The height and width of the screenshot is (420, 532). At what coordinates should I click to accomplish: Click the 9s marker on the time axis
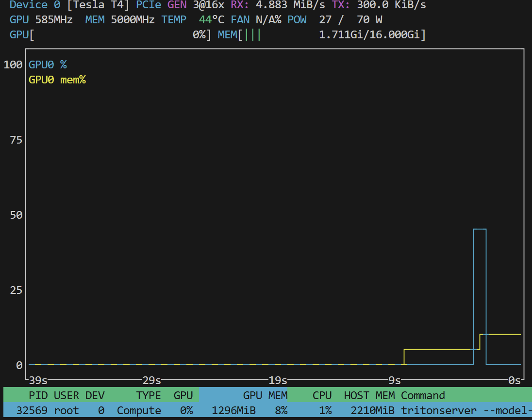tap(395, 380)
